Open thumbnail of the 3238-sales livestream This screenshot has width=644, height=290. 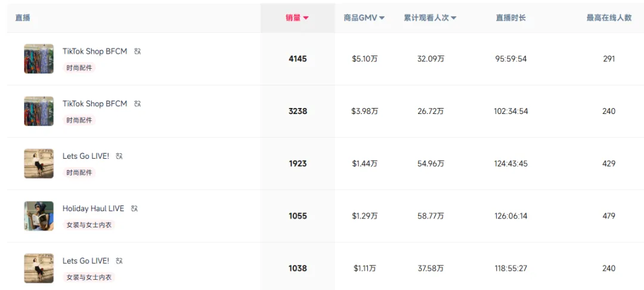(x=39, y=111)
